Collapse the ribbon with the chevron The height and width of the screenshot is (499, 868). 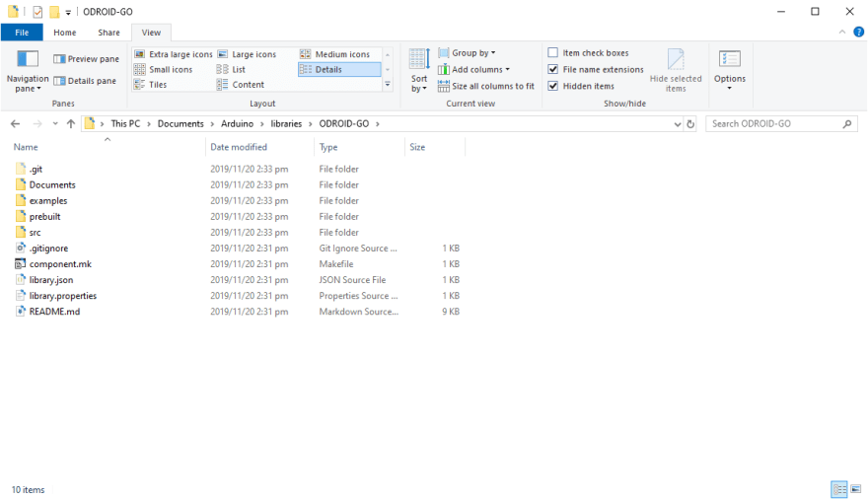[x=842, y=33]
